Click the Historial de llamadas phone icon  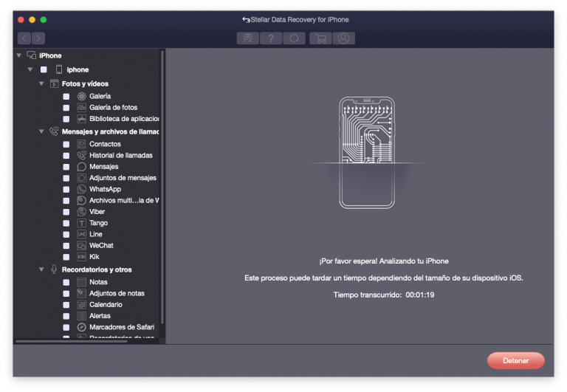click(82, 155)
